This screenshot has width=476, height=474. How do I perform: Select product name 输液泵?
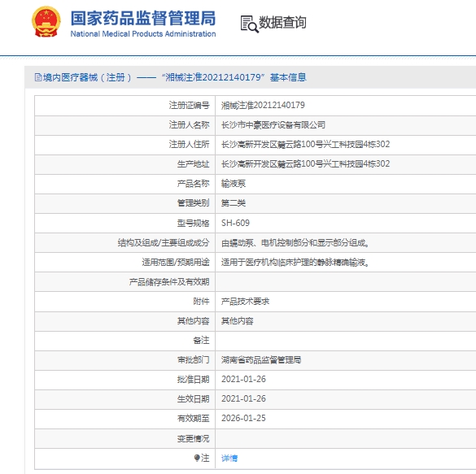point(234,184)
